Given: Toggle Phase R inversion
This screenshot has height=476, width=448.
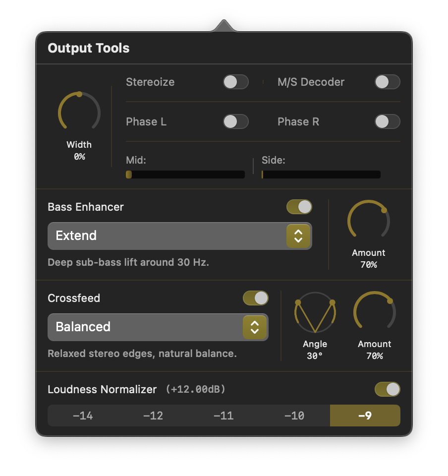Looking at the screenshot, I should (387, 121).
